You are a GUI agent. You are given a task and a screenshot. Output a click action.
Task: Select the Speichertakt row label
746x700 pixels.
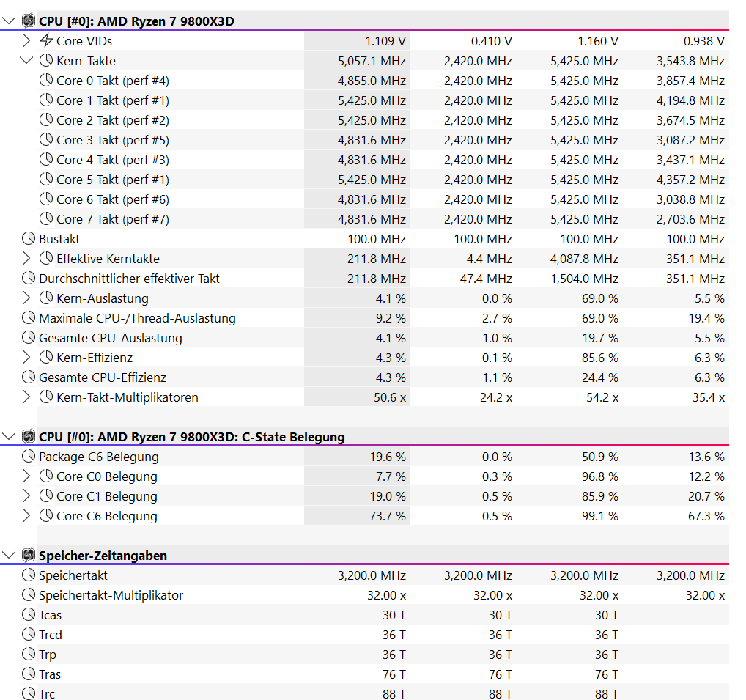pyautogui.click(x=73, y=576)
